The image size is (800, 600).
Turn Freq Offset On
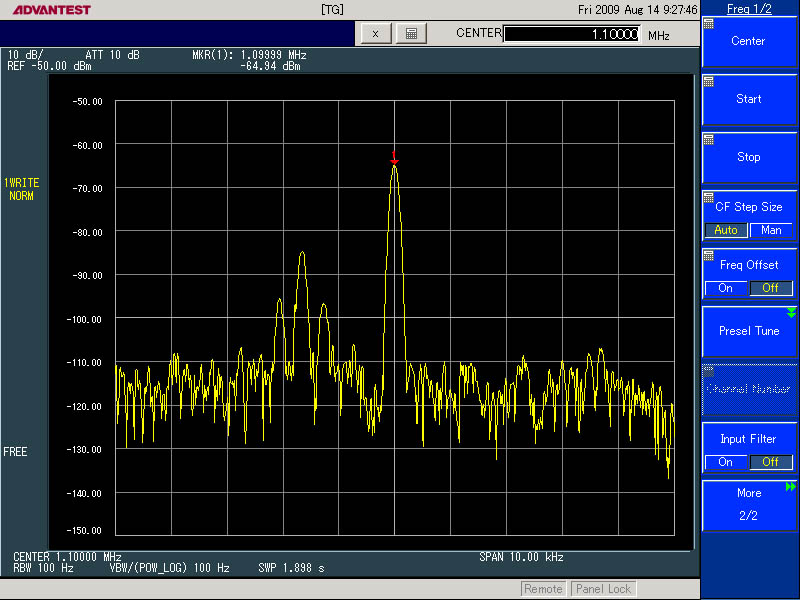726,288
